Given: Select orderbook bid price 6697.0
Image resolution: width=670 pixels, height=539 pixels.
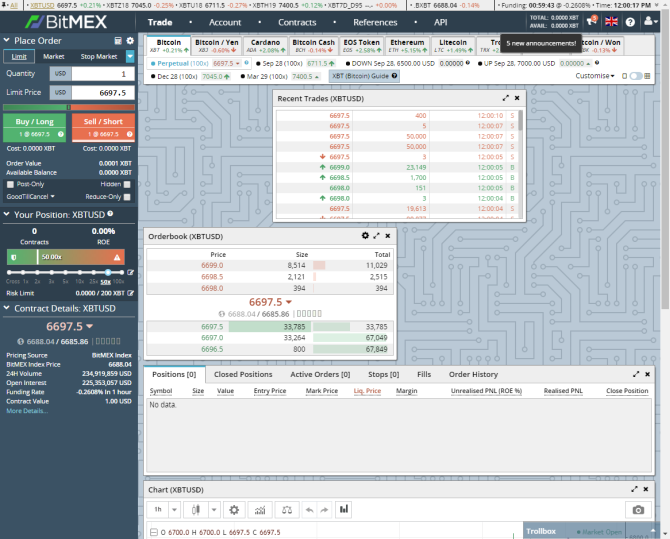Looking at the screenshot, I should tap(212, 338).
